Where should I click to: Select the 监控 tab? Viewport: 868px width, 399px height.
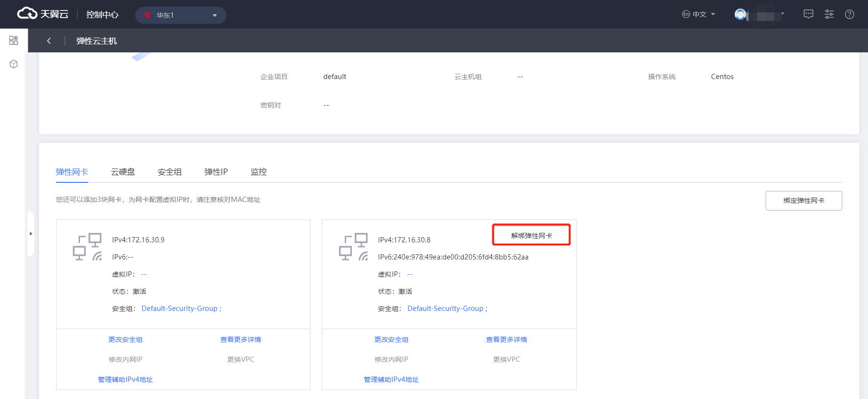pyautogui.click(x=259, y=172)
